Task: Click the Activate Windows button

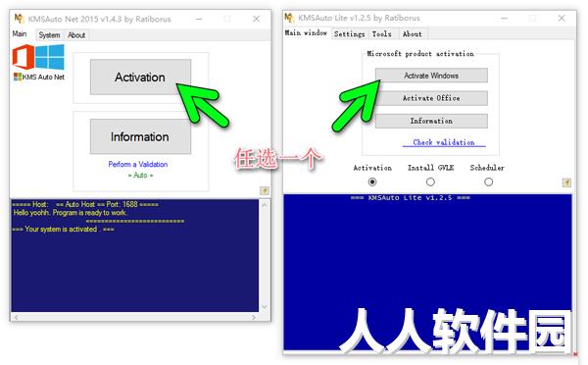Action: click(x=431, y=76)
